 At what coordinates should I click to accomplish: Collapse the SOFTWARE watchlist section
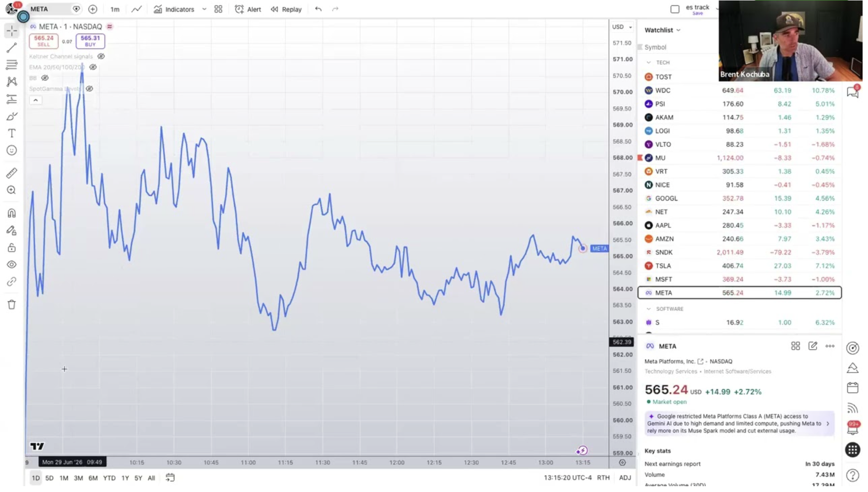coord(649,309)
